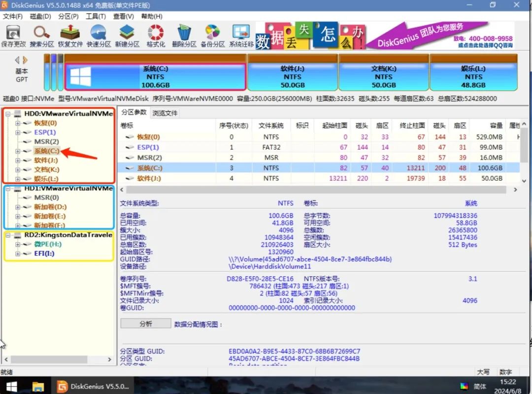Click the disk tree horizontal scrollbar left arrow
Screen dimensions: 532x394
(6, 360)
